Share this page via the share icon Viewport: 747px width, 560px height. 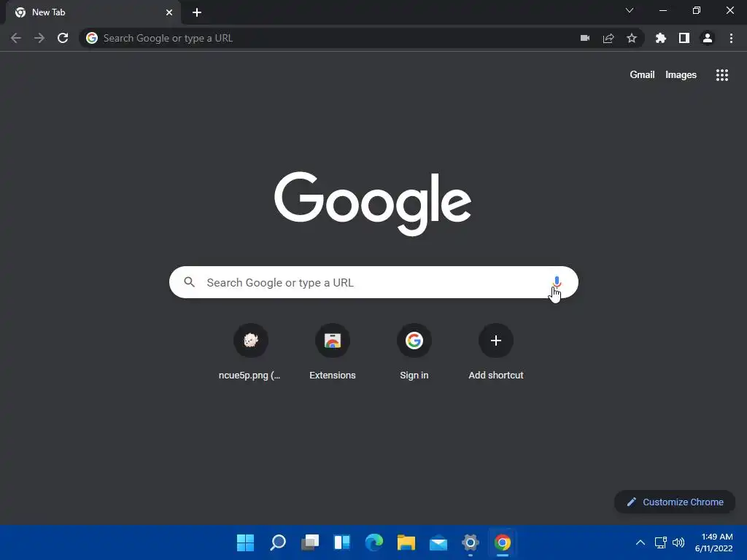[x=608, y=38]
